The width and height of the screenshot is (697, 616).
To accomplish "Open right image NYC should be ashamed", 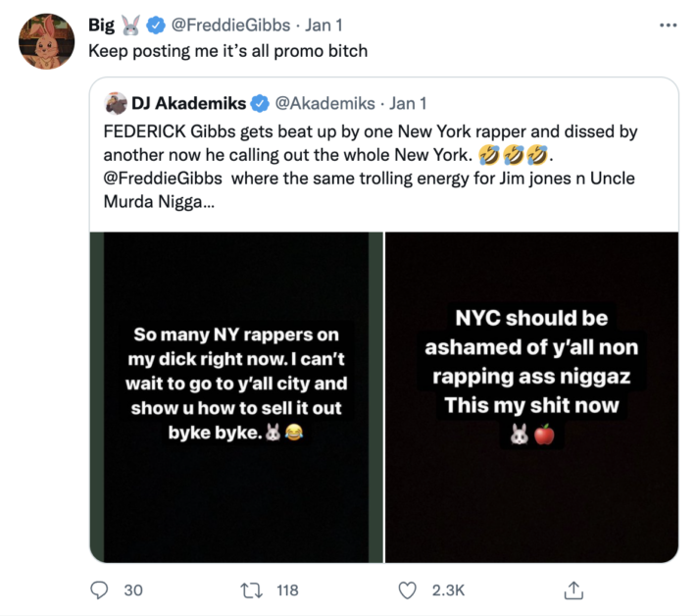I will click(x=531, y=397).
